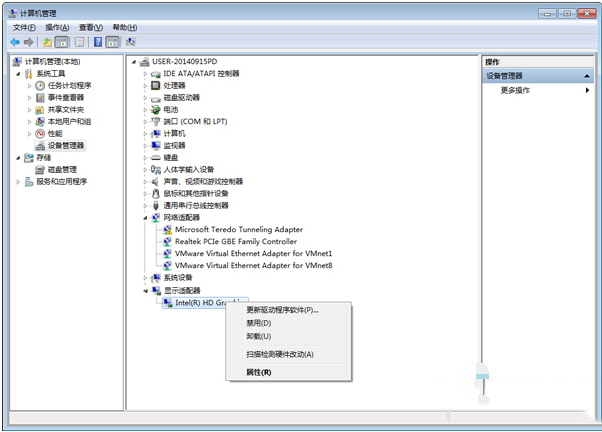Choose 扫描检测硬件改动(A) in context menu
This screenshot has width=602, height=432.
tap(289, 354)
